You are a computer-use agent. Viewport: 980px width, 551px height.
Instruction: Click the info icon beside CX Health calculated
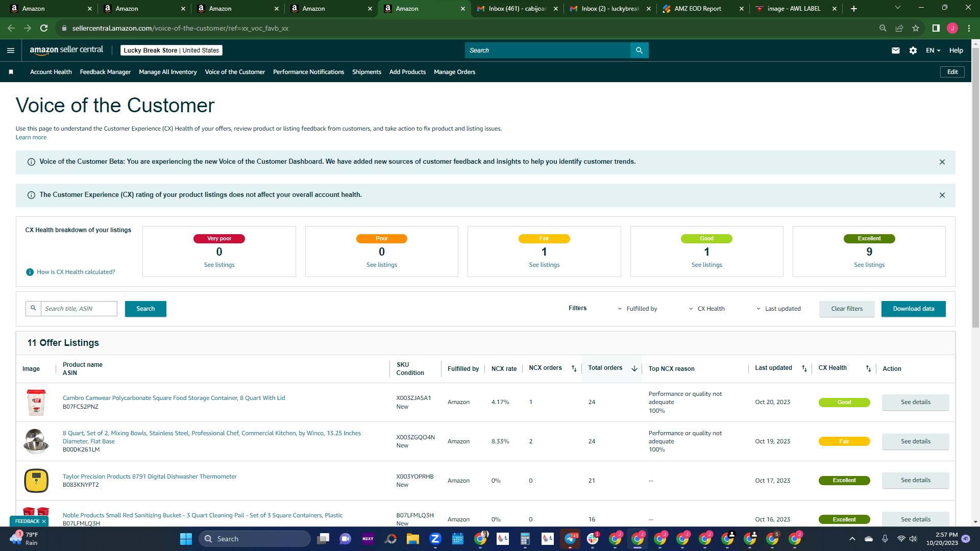coord(30,272)
